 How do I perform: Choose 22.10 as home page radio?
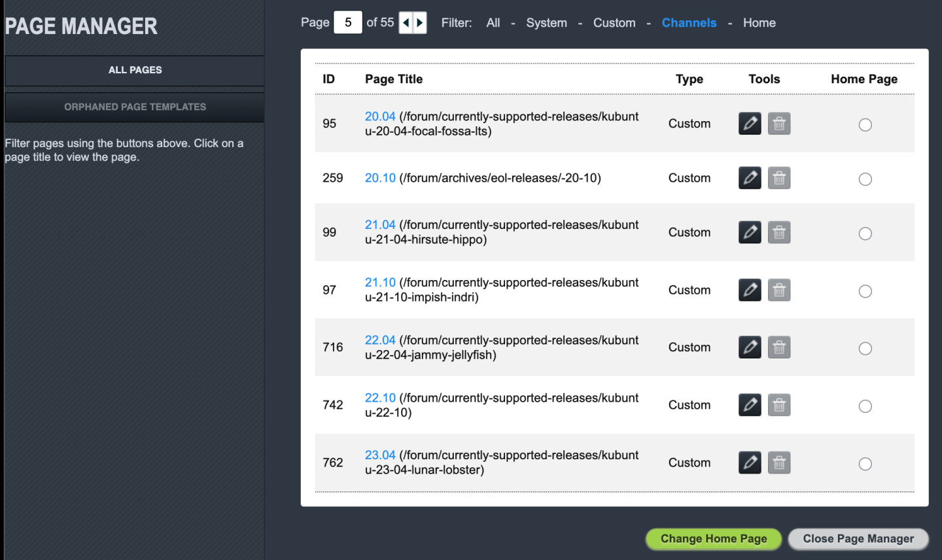pyautogui.click(x=865, y=406)
